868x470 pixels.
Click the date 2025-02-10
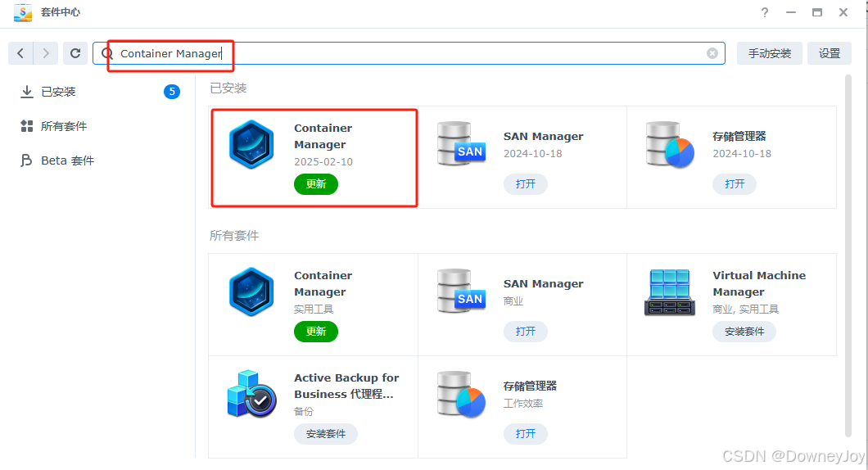(323, 161)
